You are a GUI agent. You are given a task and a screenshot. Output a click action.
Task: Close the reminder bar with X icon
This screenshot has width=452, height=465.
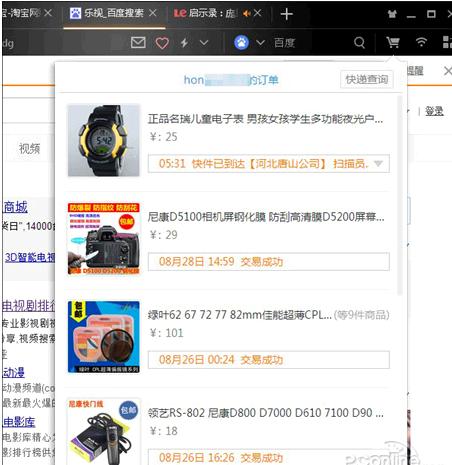click(448, 71)
